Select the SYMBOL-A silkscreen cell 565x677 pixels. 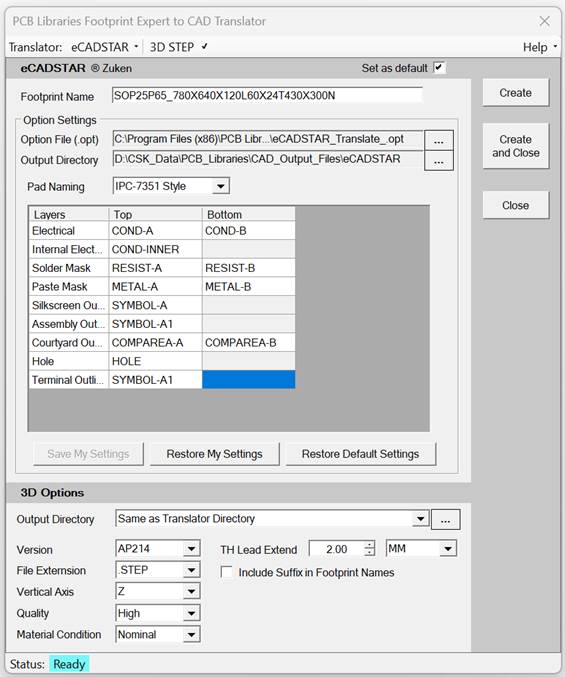pos(155,305)
